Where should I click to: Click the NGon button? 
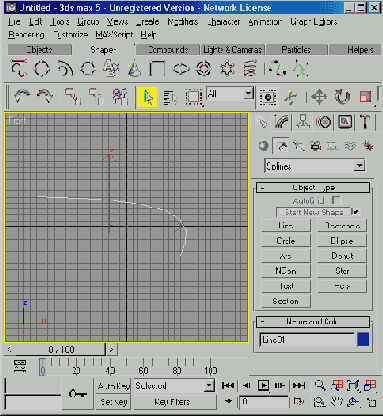(286, 271)
